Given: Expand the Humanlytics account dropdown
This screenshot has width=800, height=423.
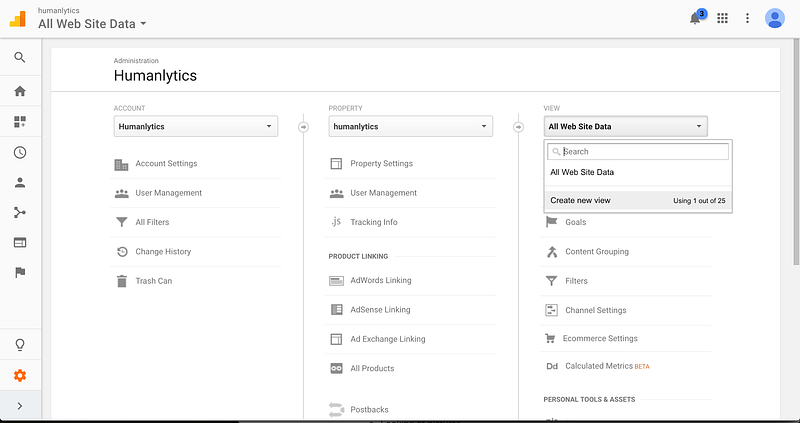Looking at the screenshot, I should click(x=196, y=127).
